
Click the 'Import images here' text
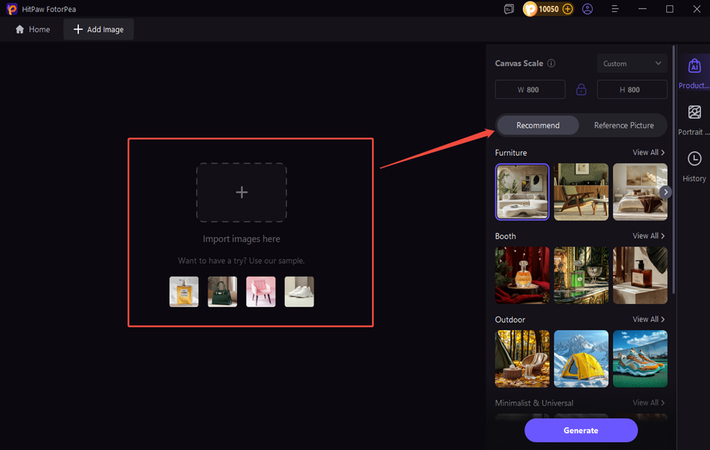click(241, 239)
